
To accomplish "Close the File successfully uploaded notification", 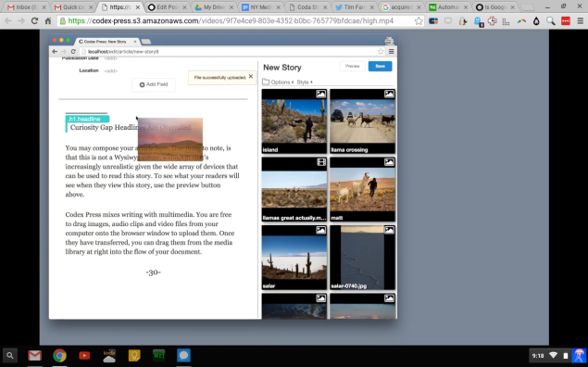I will point(251,76).
